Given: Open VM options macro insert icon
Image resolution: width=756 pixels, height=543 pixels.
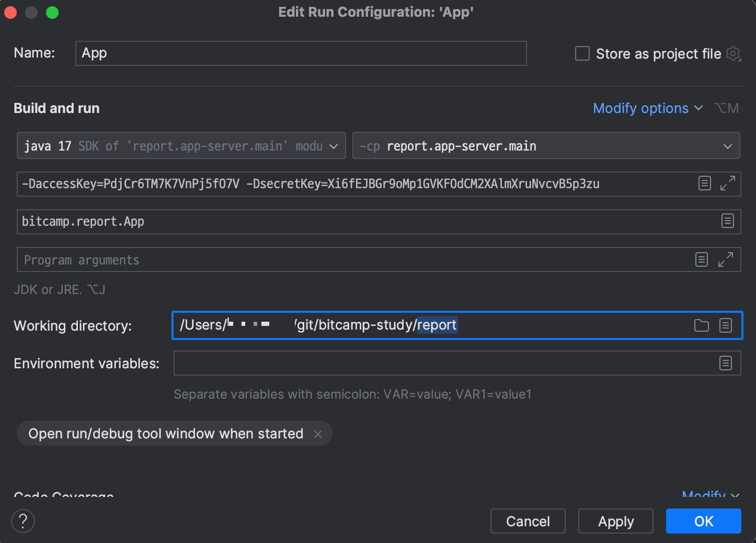Looking at the screenshot, I should coord(705,183).
